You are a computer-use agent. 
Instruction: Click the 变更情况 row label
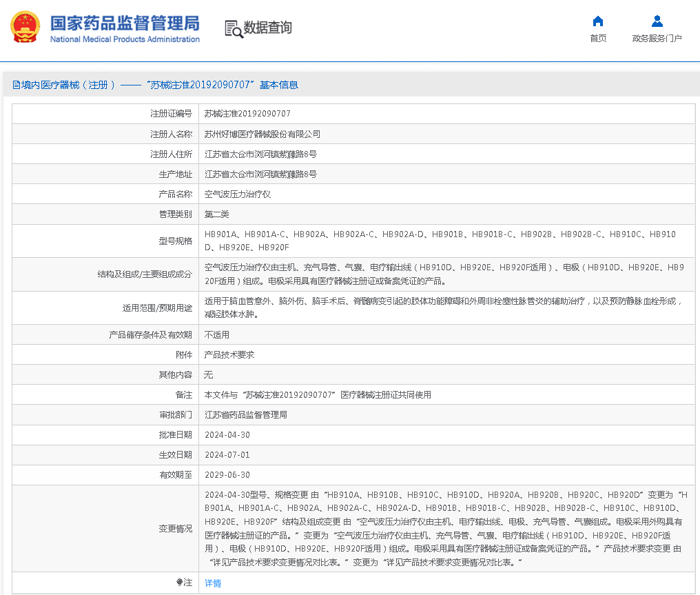point(176,529)
